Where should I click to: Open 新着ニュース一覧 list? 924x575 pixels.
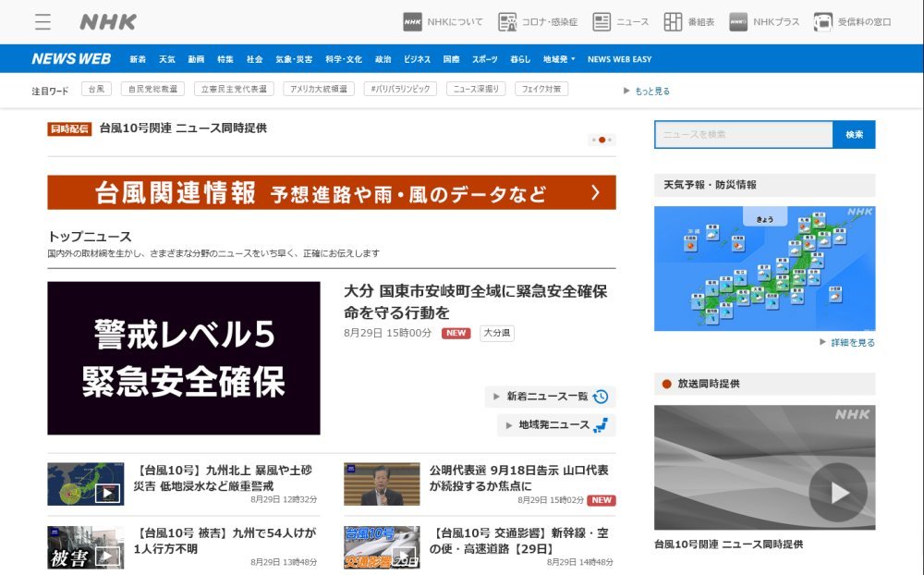551,397
